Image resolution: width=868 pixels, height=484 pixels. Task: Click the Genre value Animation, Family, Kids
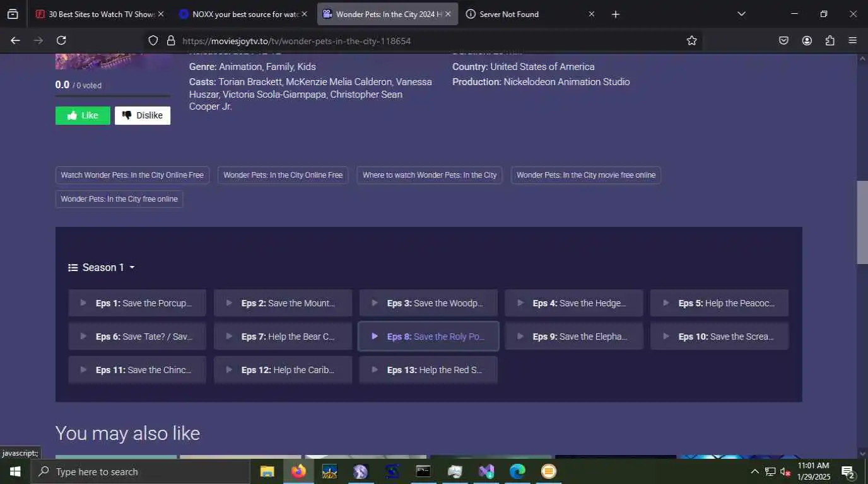(267, 67)
